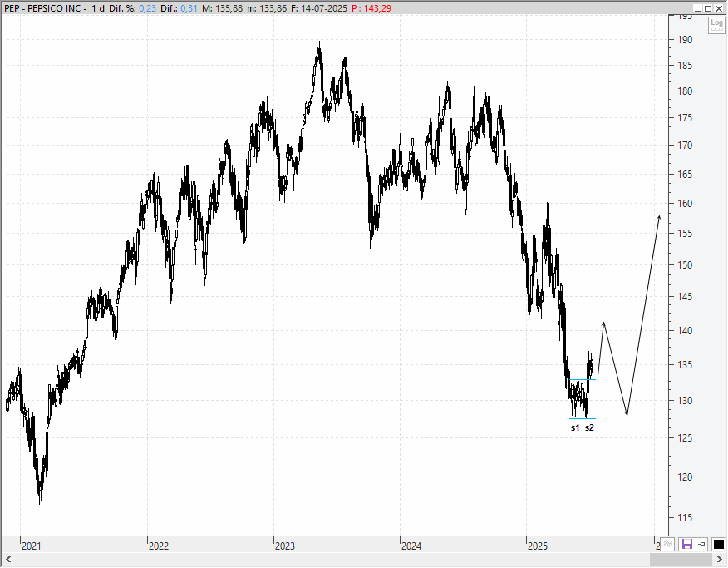Viewport: 728px width, 568px height.
Task: Click the 190 price axis label
Action: click(x=685, y=40)
